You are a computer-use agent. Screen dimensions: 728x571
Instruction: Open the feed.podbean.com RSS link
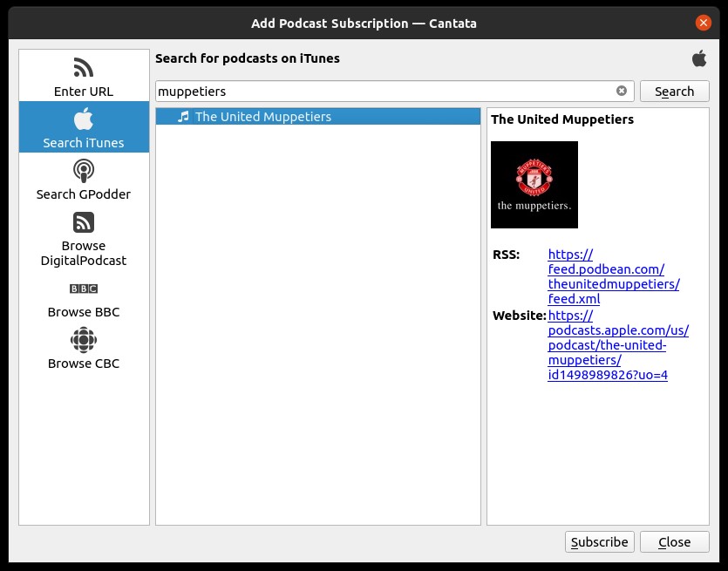pos(613,276)
